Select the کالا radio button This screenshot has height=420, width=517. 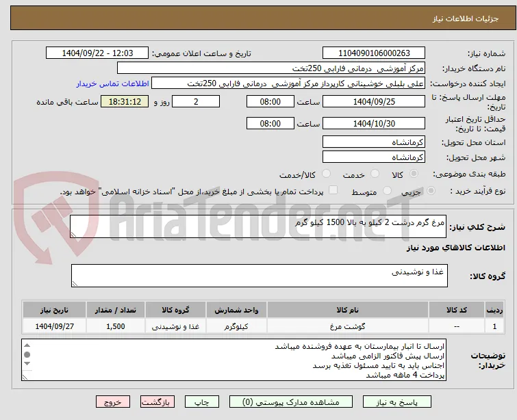click(x=414, y=174)
